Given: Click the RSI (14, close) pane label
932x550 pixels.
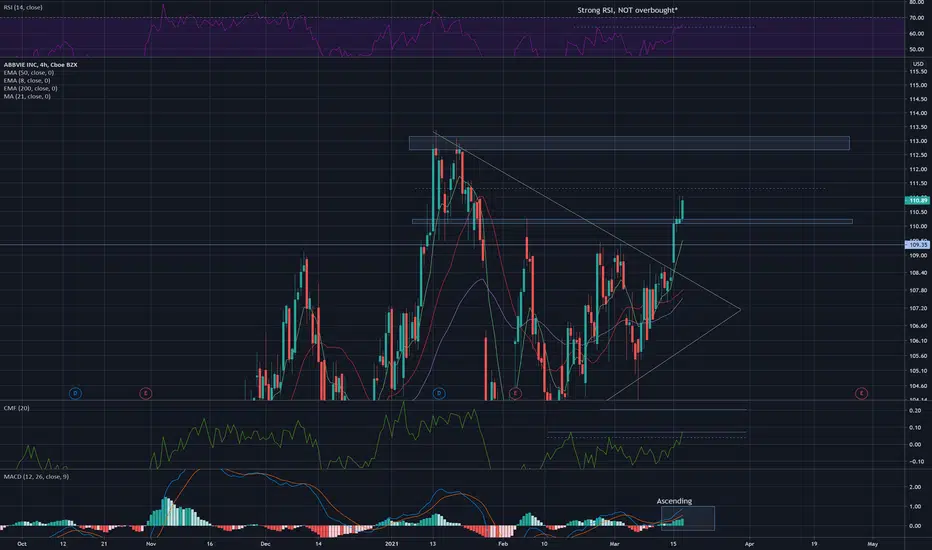Looking at the screenshot, I should (23, 7).
